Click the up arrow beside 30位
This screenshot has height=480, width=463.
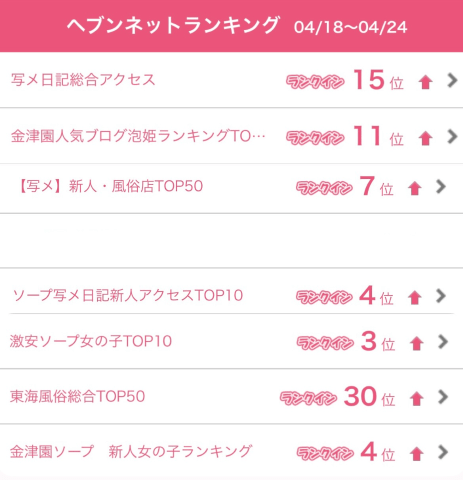[416, 399]
